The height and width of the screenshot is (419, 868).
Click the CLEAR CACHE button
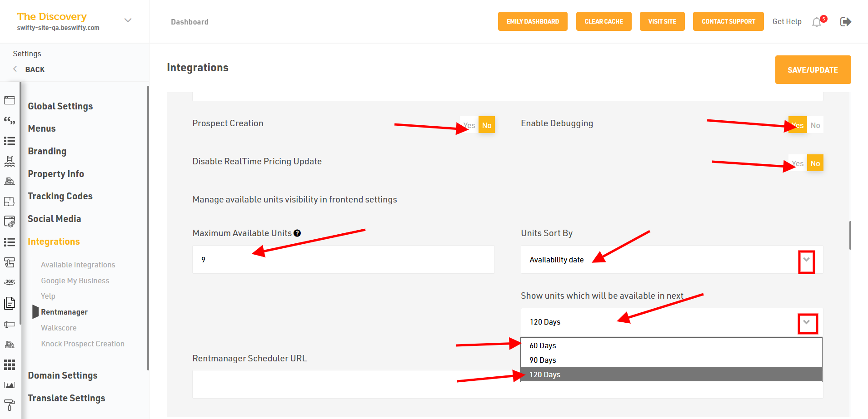pyautogui.click(x=604, y=21)
